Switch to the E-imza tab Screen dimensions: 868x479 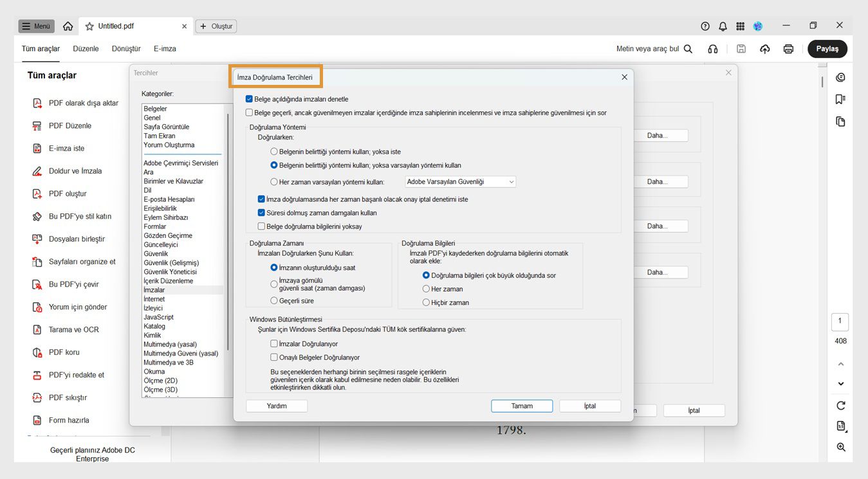[165, 49]
